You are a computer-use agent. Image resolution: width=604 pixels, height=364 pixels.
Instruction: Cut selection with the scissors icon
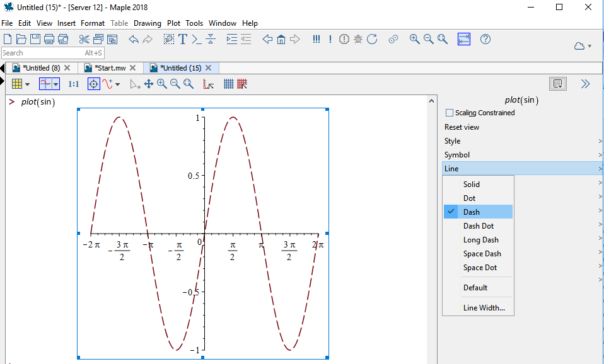pos(84,39)
